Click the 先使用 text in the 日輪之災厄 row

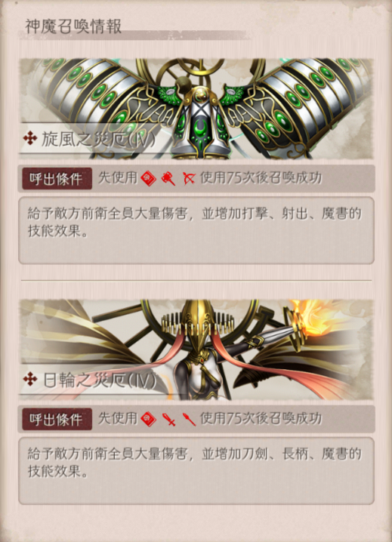click(118, 419)
